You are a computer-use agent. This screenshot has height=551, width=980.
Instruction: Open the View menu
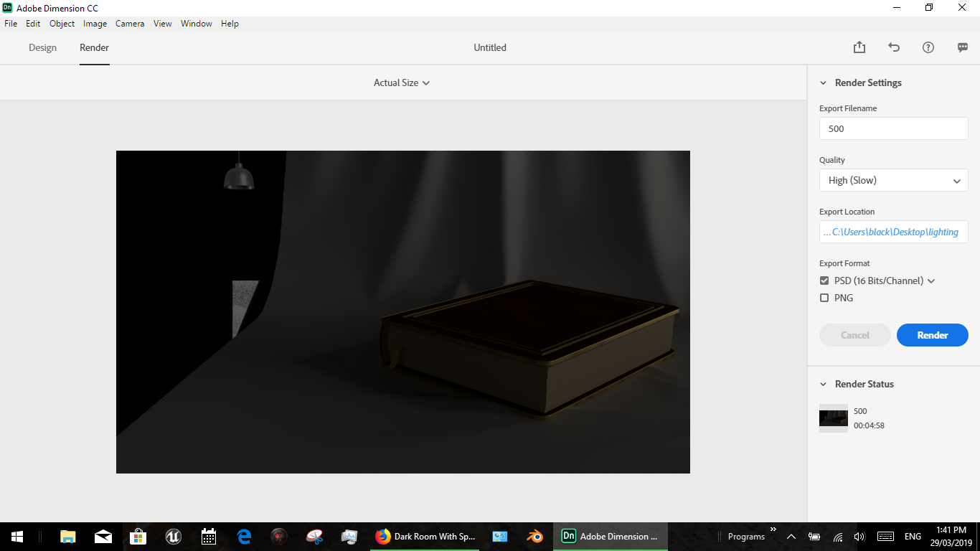pos(163,24)
